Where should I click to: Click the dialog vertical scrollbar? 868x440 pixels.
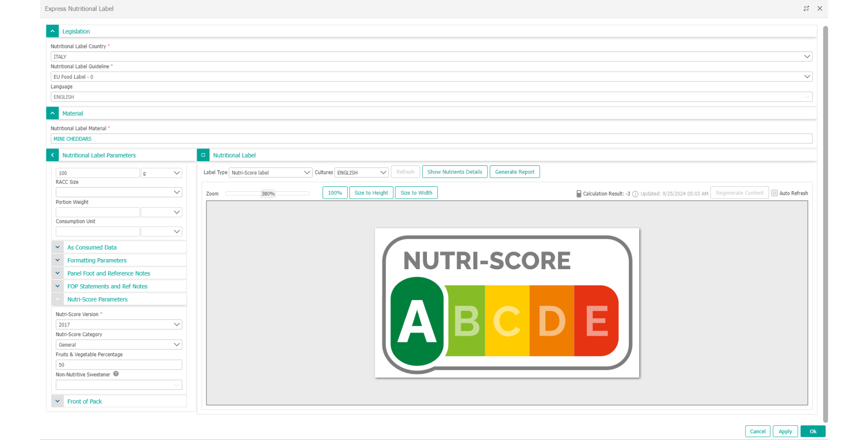(825, 224)
